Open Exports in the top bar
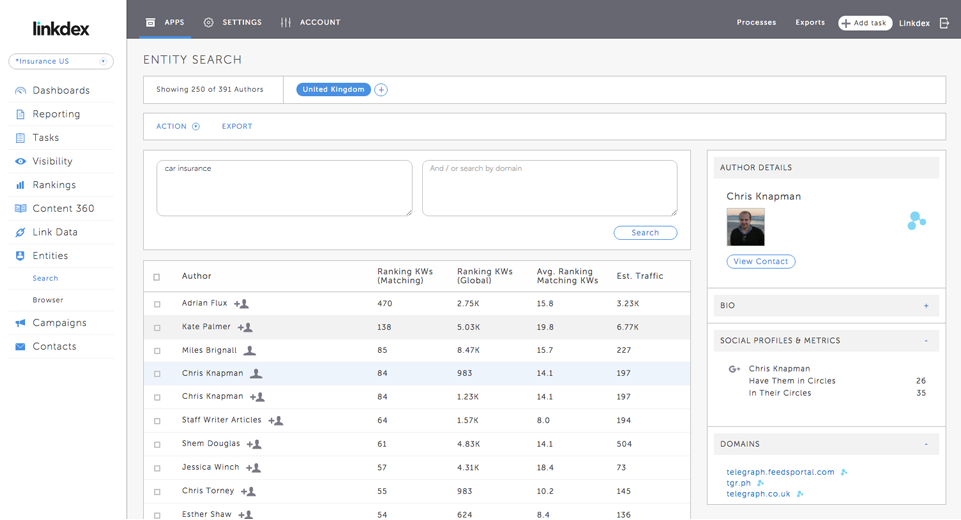961x520 pixels. tap(810, 22)
